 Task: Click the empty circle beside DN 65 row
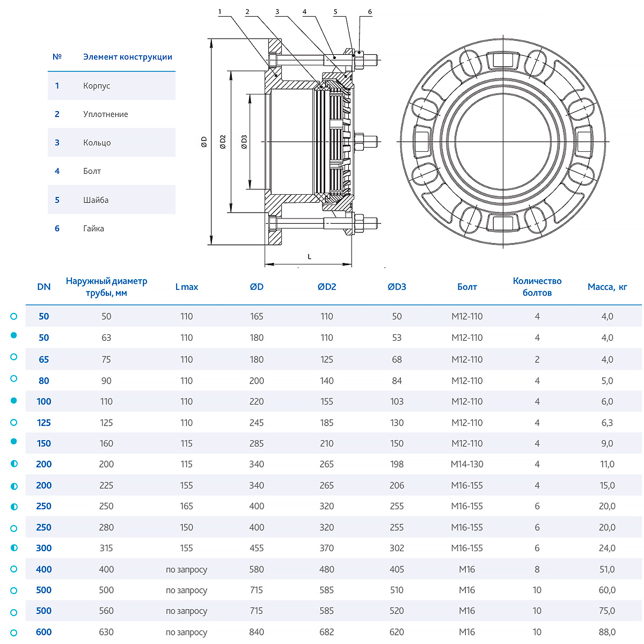click(x=14, y=357)
